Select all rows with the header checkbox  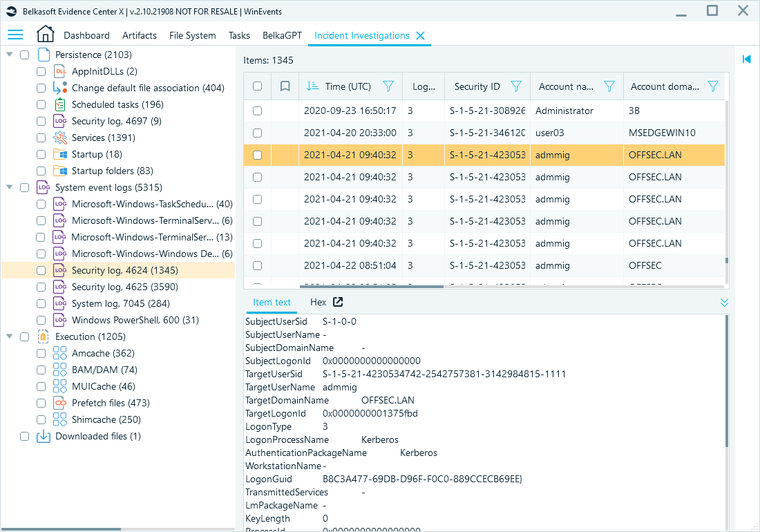[x=258, y=86]
